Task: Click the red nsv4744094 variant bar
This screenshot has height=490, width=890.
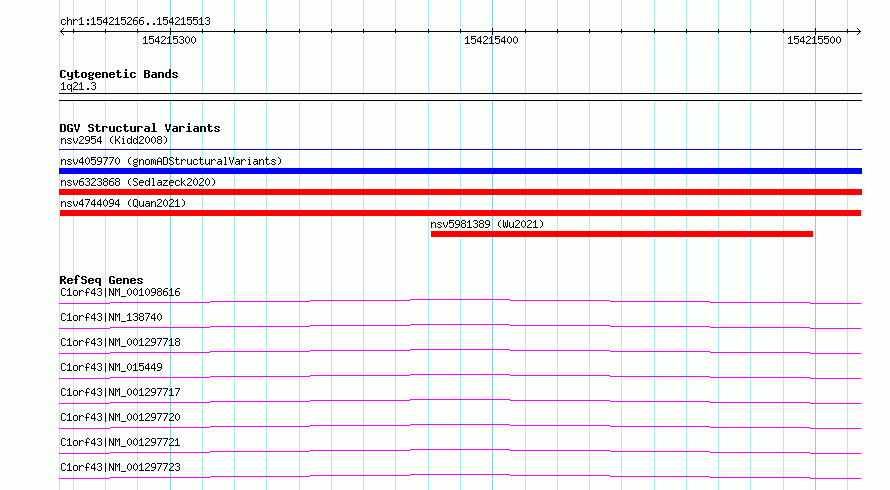Action: coord(460,213)
